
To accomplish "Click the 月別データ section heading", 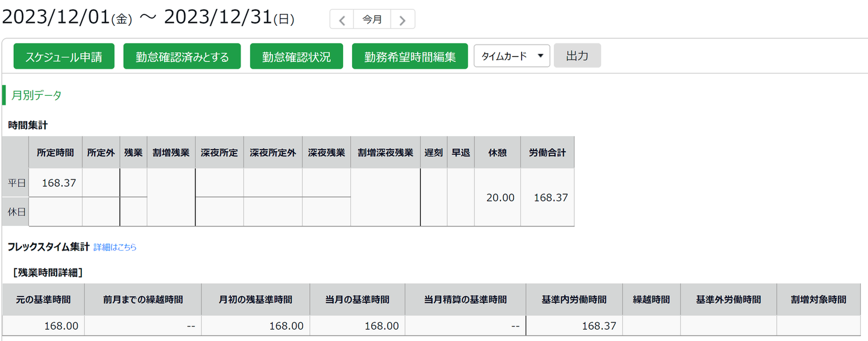I will click(37, 95).
